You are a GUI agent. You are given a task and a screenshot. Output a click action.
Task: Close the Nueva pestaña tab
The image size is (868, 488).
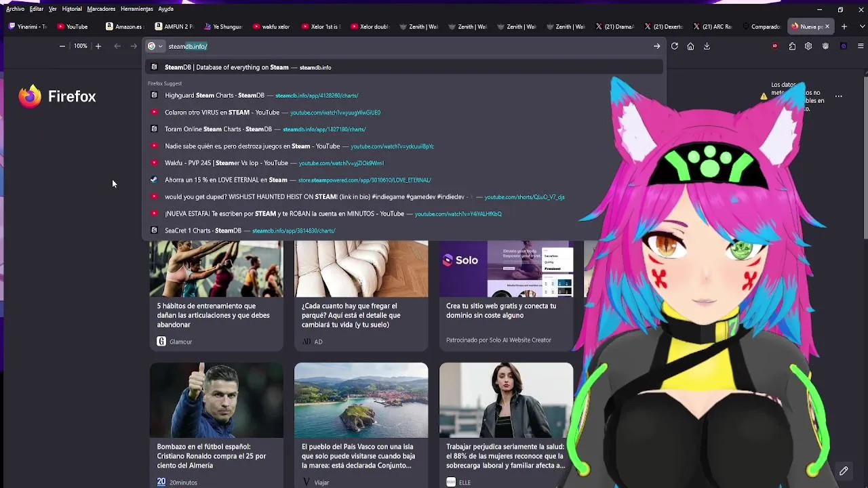tap(827, 26)
